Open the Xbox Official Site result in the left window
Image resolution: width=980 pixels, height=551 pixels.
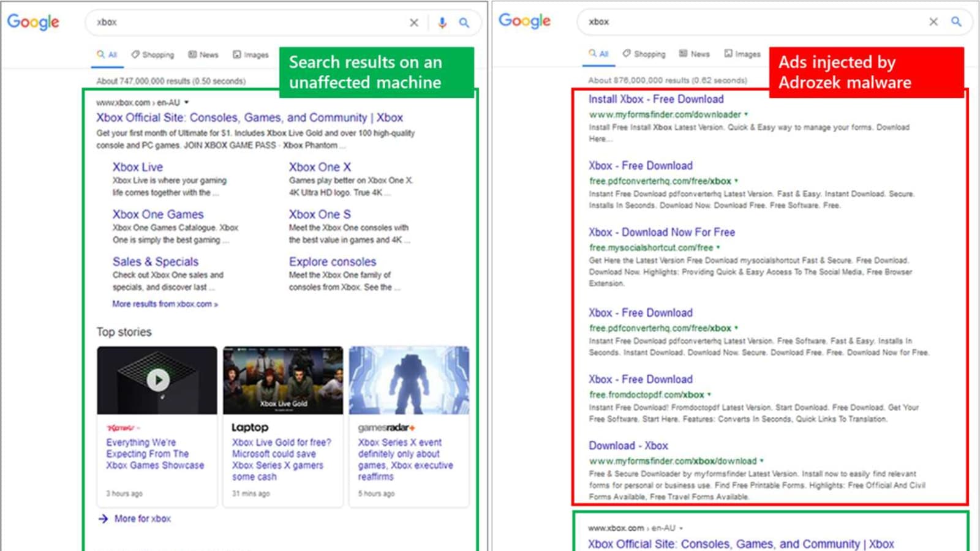(249, 118)
